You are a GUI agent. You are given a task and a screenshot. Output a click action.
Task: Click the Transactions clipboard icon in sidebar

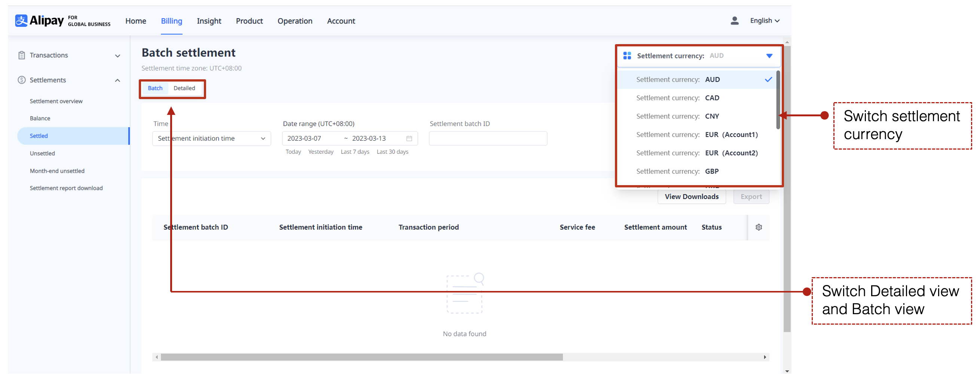pyautogui.click(x=22, y=55)
